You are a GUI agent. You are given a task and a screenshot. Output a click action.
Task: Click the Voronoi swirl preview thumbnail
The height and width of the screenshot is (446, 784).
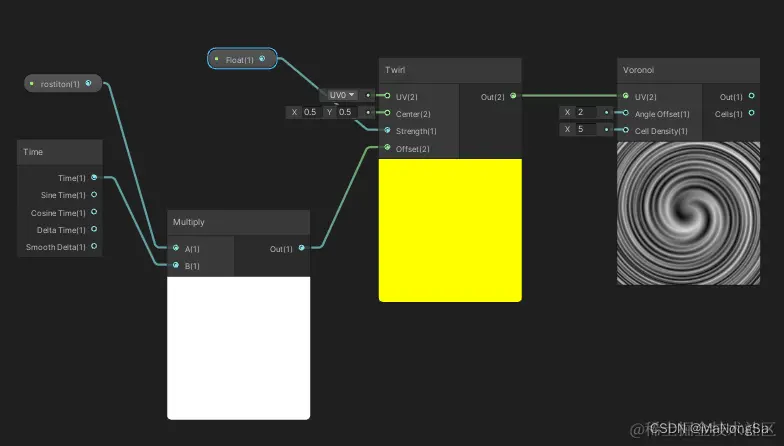[x=688, y=214]
